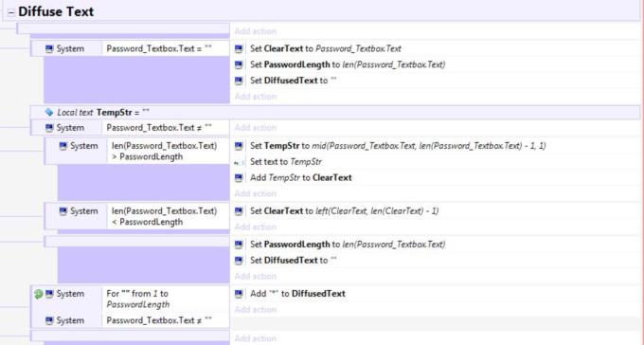The image size is (644, 345).
Task: Add action to Password_Textbox.Text ≠ "" parent event
Action: click(256, 127)
